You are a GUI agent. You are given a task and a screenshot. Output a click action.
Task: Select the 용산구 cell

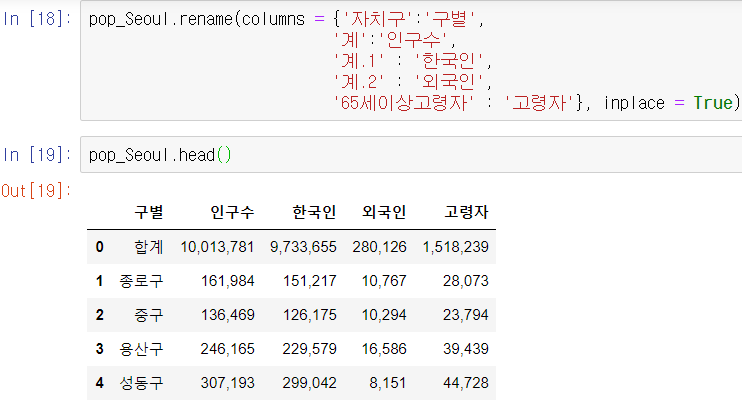[141, 349]
